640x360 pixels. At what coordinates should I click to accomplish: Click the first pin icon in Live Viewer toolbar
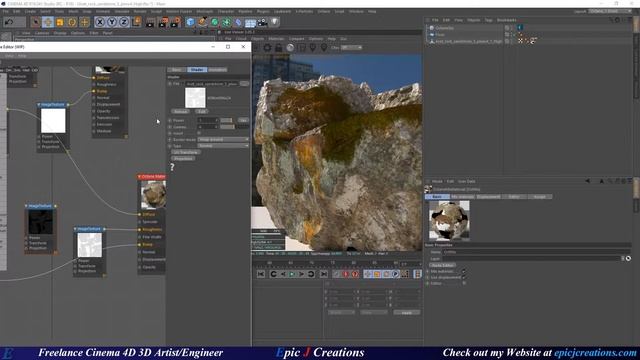[x=313, y=48]
